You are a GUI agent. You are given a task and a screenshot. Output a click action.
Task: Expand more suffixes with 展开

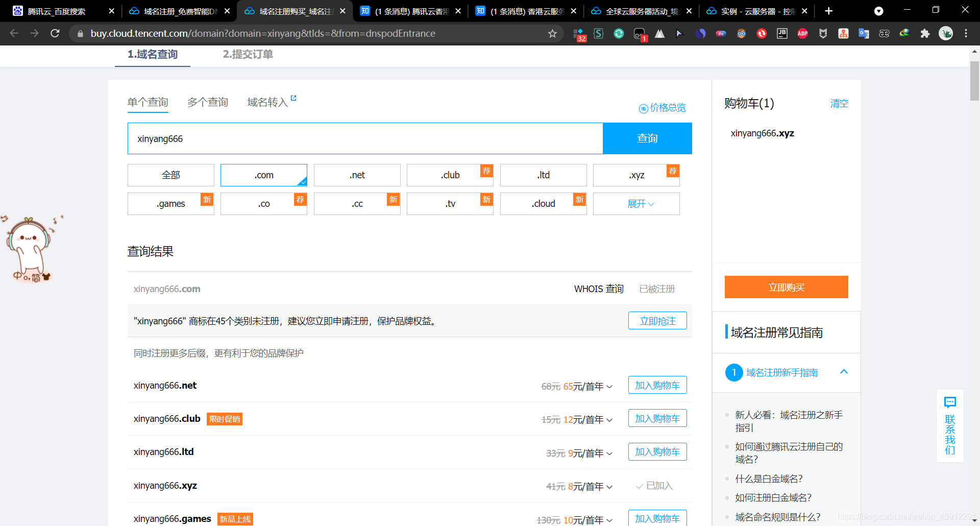click(x=636, y=204)
